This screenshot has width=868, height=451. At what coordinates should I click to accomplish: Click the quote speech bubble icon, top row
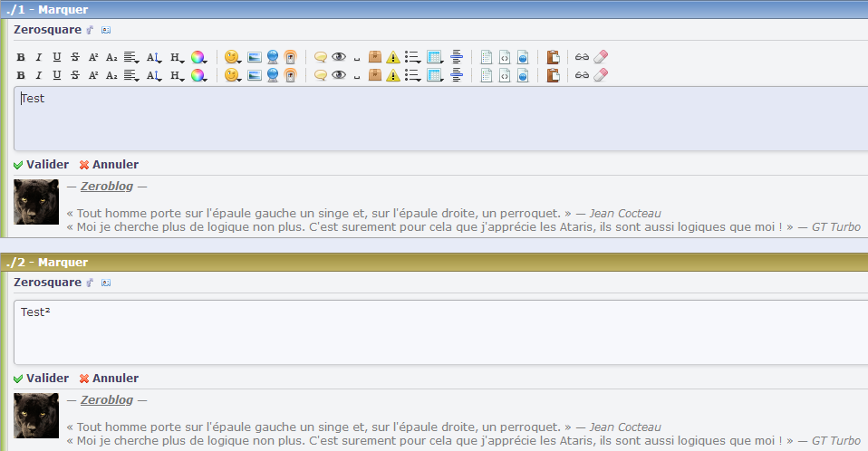320,57
